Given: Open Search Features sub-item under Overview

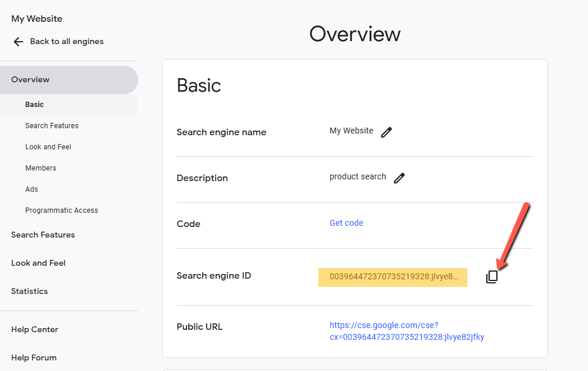Looking at the screenshot, I should pos(52,126).
